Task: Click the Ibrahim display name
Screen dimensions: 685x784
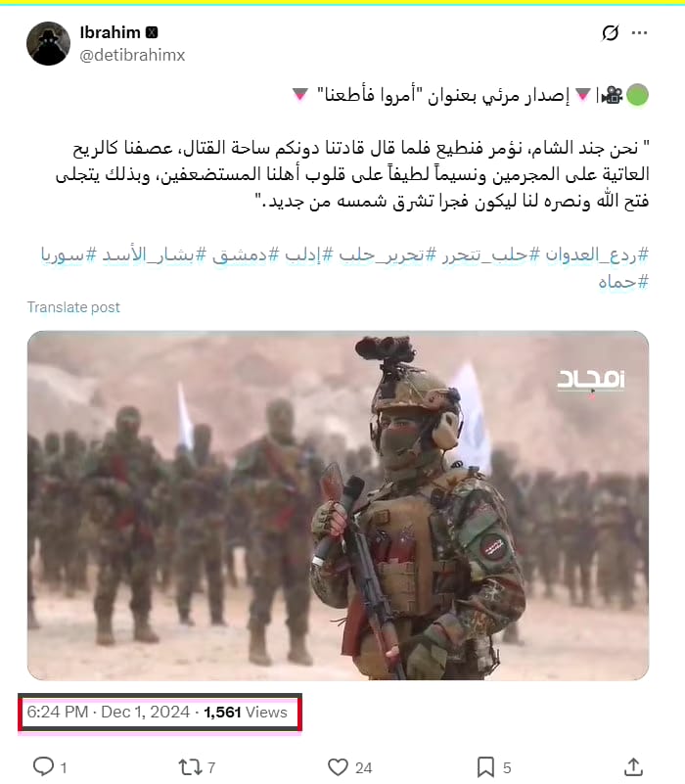Action: [110, 32]
